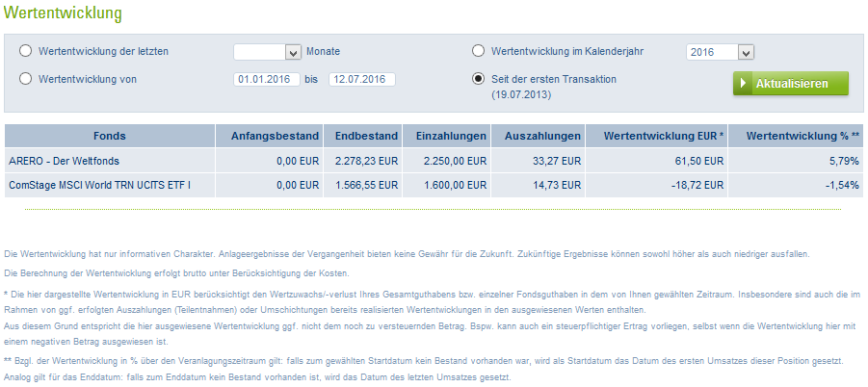
Task: Click the Einzahlungen column header
Action: click(x=447, y=136)
